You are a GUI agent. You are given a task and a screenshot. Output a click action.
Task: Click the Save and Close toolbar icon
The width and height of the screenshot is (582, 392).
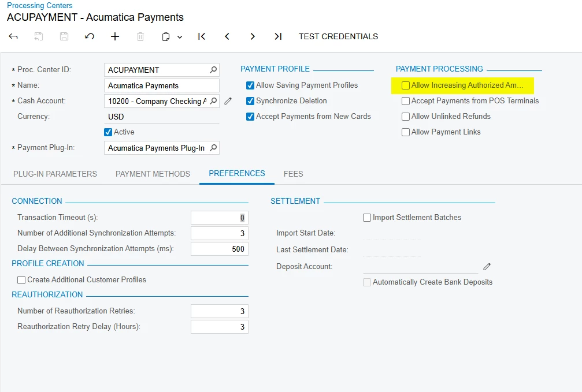(x=39, y=36)
